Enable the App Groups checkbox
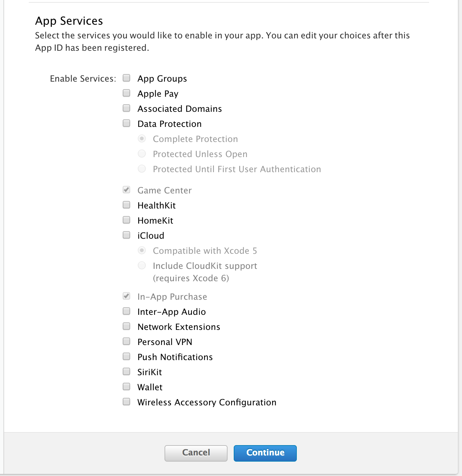This screenshot has height=476, width=462. (x=126, y=78)
